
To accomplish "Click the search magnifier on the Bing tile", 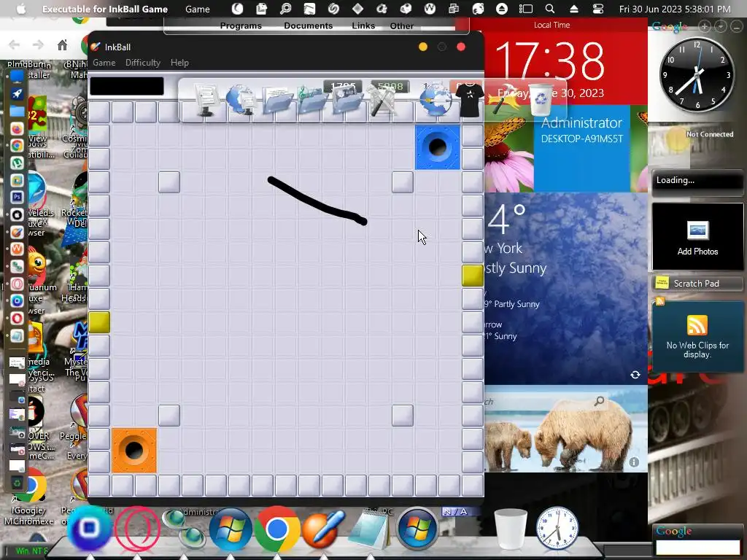I will point(600,402).
